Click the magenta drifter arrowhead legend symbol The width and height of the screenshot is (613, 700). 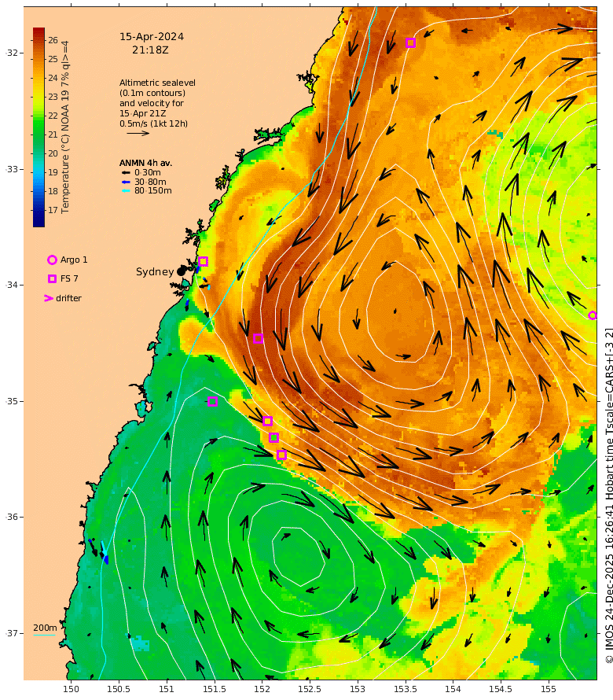49,298
